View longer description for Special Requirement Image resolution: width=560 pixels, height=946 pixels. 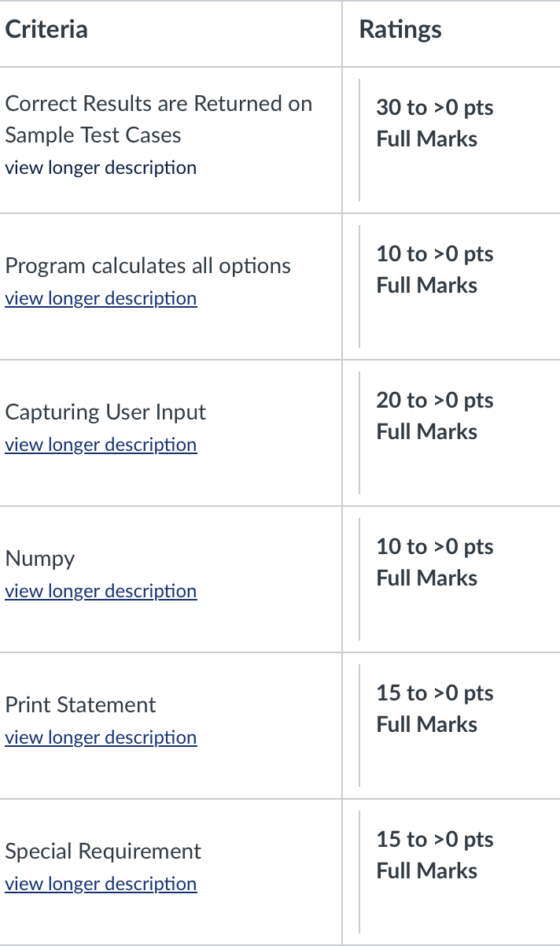[x=101, y=884]
